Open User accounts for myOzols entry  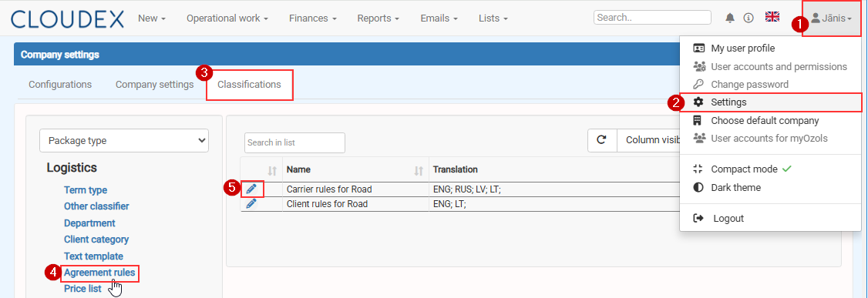769,138
